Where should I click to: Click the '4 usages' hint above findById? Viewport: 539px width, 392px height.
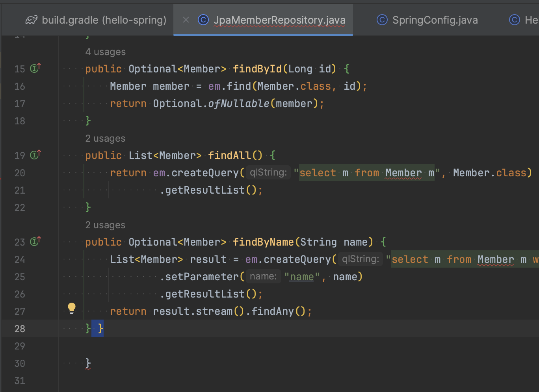point(106,52)
